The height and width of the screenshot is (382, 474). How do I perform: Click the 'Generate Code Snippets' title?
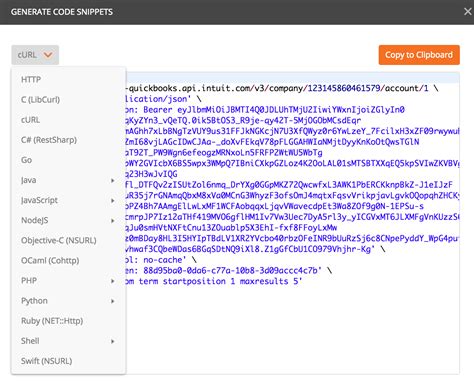[x=62, y=12]
